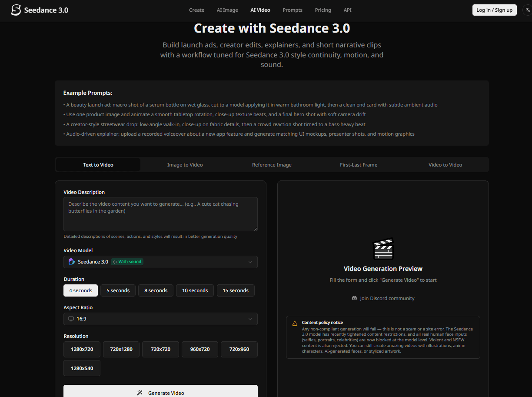The image size is (532, 397).
Task: Click the Audio-driven explainer example prompt
Action: click(239, 134)
